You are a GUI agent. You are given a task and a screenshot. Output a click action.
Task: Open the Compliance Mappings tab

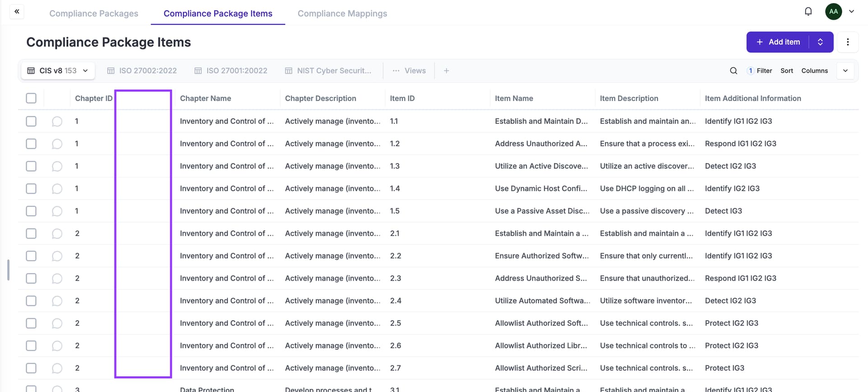coord(342,14)
